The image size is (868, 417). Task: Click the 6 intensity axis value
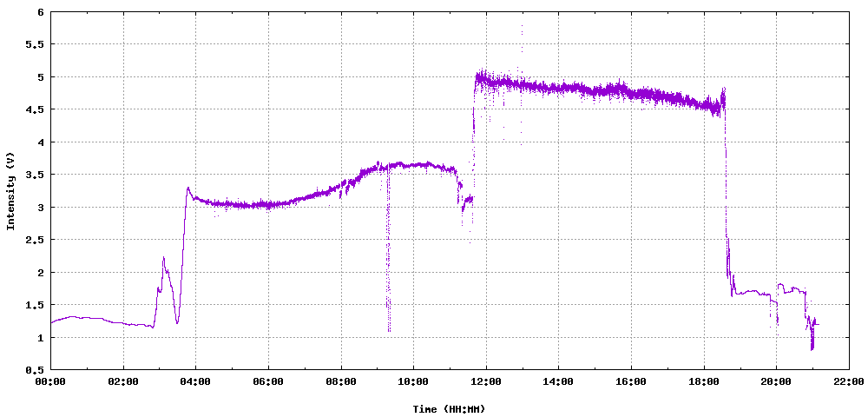coord(41,11)
